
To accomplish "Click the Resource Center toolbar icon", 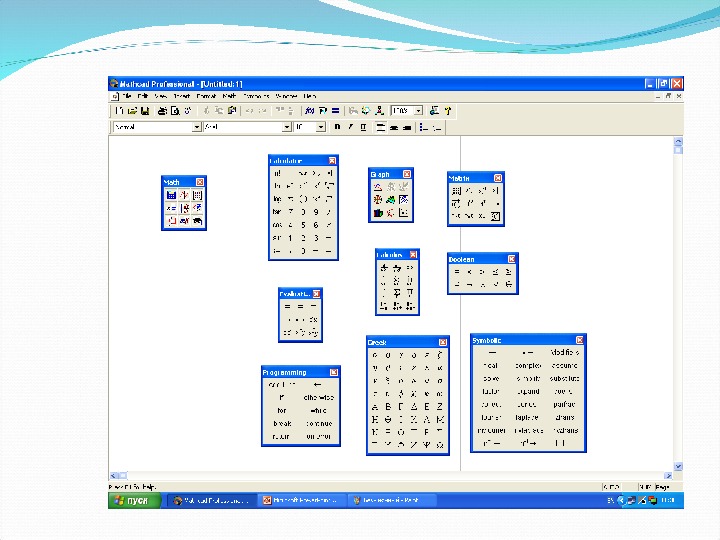I will pos(434,111).
